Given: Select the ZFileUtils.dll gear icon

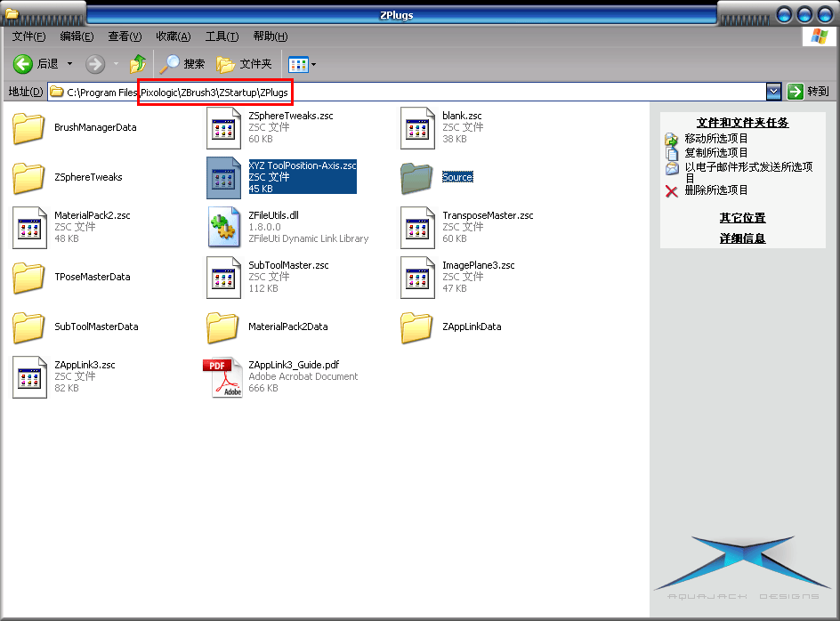Looking at the screenshot, I should pos(223,228).
